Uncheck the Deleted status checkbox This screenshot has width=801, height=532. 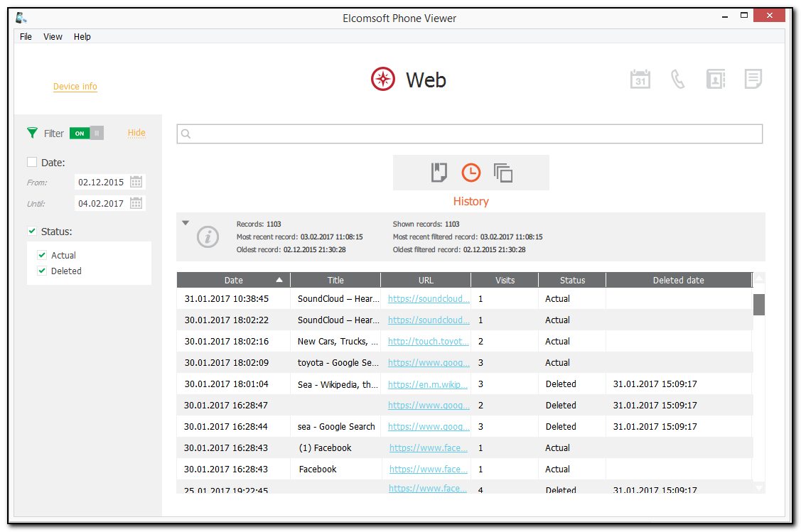pyautogui.click(x=42, y=271)
